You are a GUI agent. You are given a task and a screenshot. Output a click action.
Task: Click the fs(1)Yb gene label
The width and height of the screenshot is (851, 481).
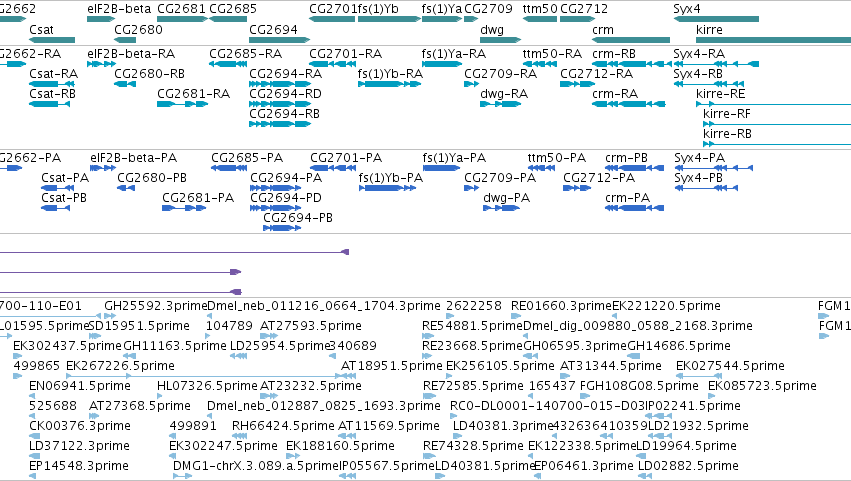(x=378, y=9)
